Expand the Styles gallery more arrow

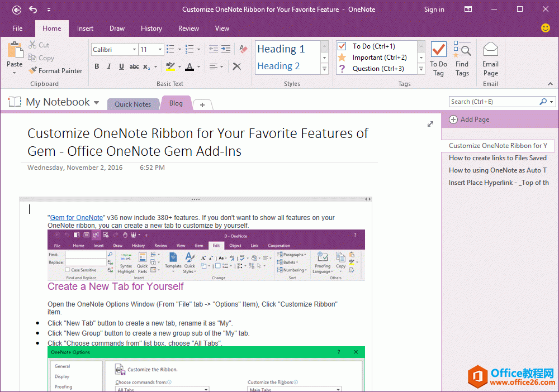coord(324,69)
